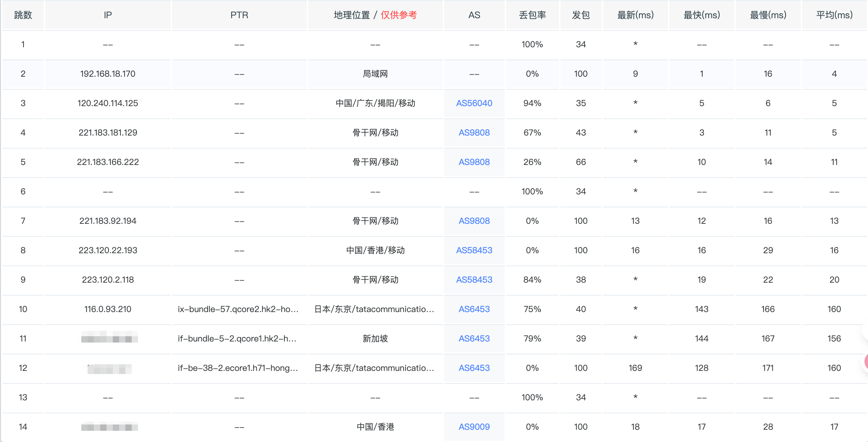
Task: Click the 最慢(ms) column header
Action: pyautogui.click(x=768, y=15)
